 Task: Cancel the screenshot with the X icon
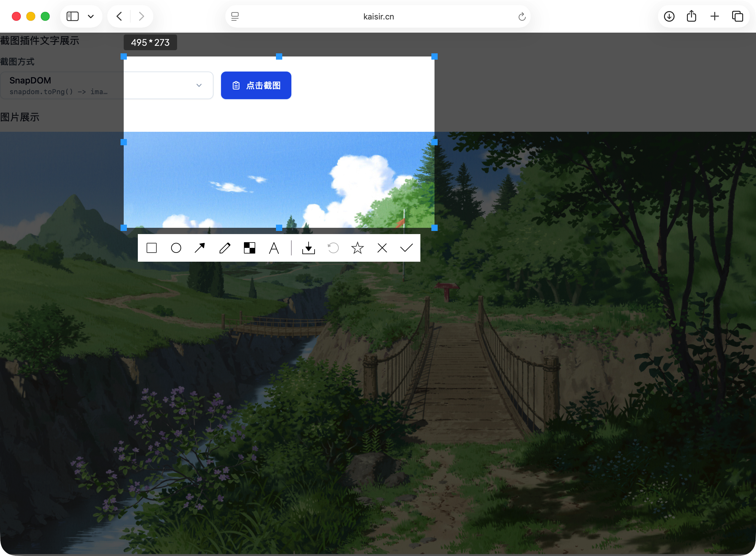pyautogui.click(x=382, y=248)
